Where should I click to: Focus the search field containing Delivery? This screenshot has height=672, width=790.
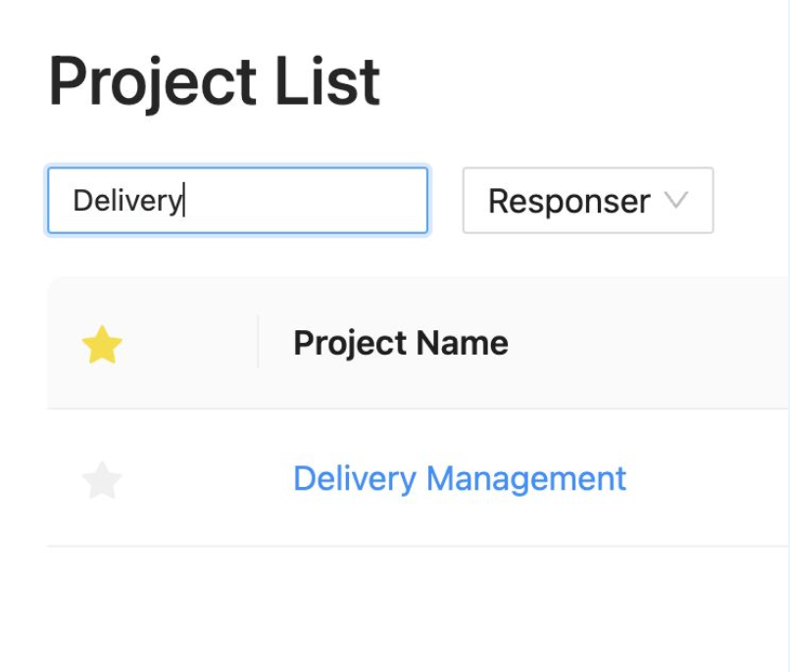click(237, 201)
